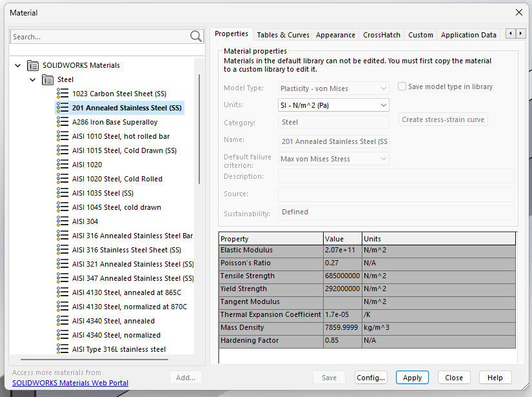532x397 pixels.
Task: Open the Custom tab
Action: 420,35
